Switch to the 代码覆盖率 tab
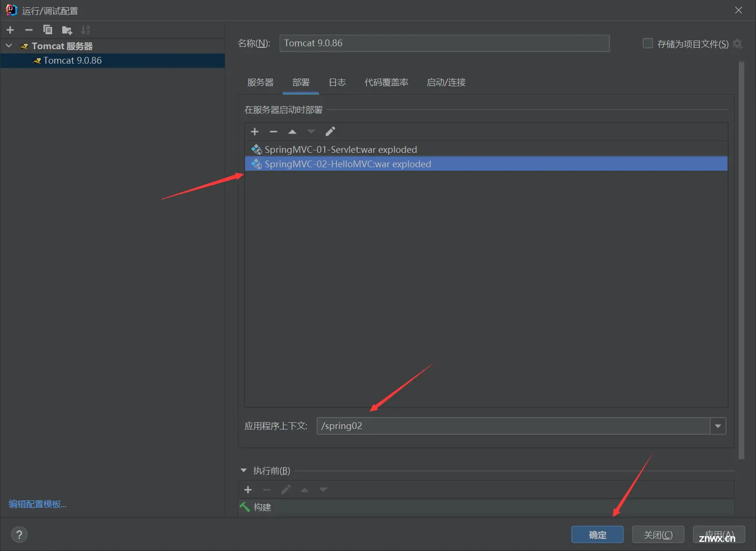Viewport: 756px width, 551px height. tap(386, 82)
